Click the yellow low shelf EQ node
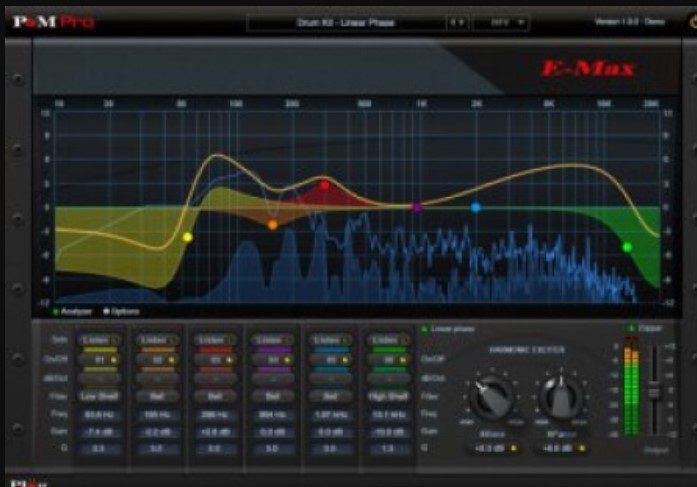 pos(188,237)
